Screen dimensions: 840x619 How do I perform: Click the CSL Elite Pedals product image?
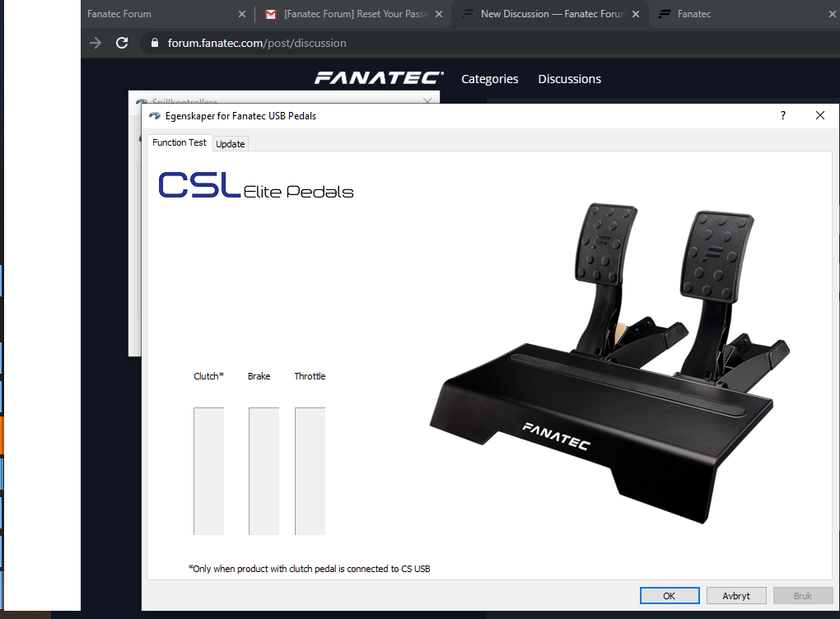[x=609, y=363]
